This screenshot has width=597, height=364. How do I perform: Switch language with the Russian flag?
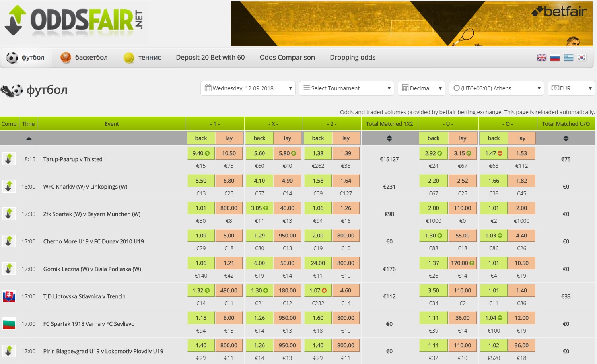tap(555, 58)
